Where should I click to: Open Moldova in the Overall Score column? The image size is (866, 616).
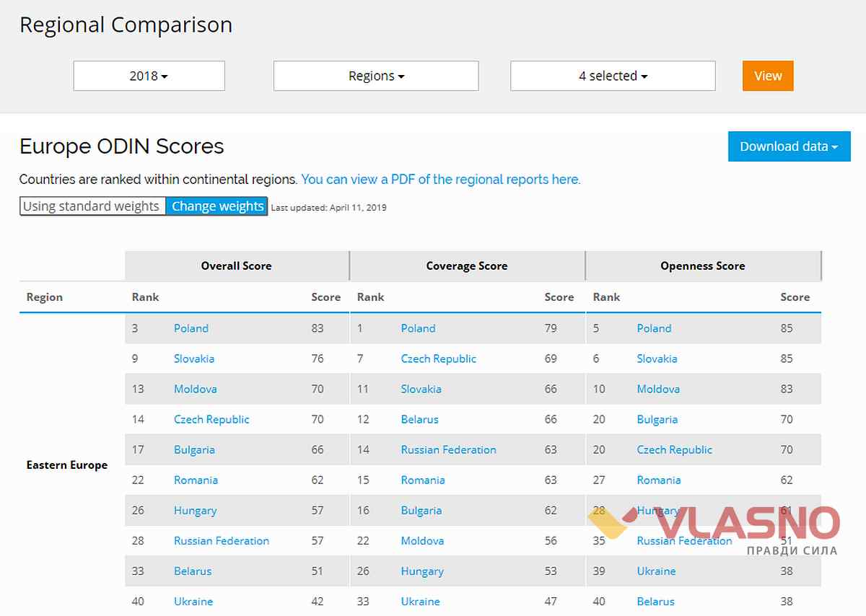196,389
